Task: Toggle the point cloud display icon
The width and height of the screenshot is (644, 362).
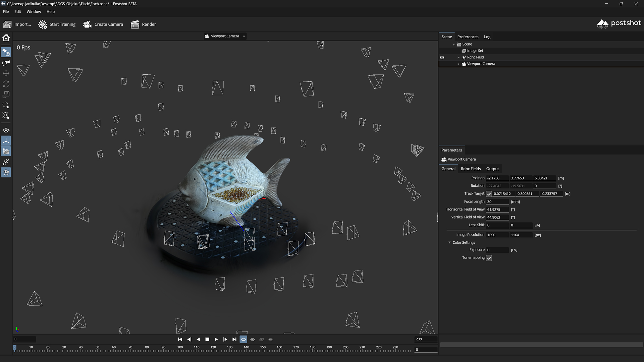Action: [6, 162]
